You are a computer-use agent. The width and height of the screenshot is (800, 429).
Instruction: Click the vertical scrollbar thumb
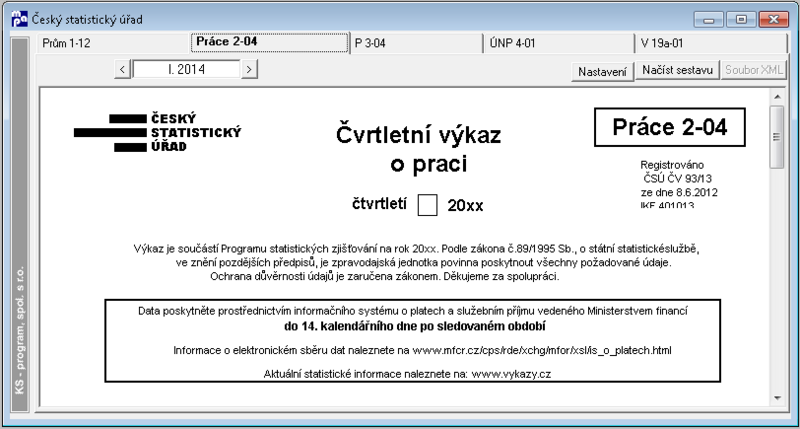(777, 137)
